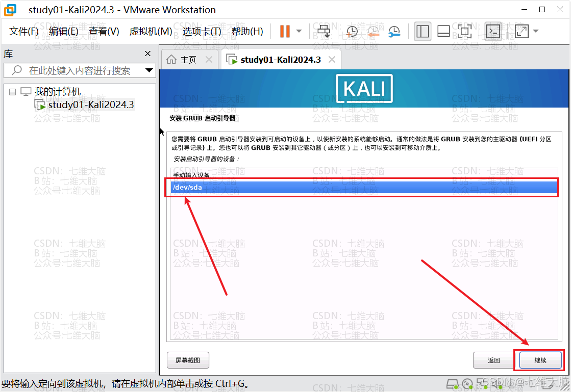Image resolution: width=571 pixels, height=392 pixels.
Task: Click the 返回 back button
Action: 494,360
